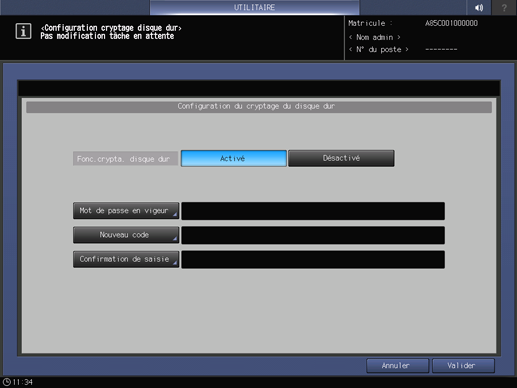Click the Matricule label

pos(370,23)
